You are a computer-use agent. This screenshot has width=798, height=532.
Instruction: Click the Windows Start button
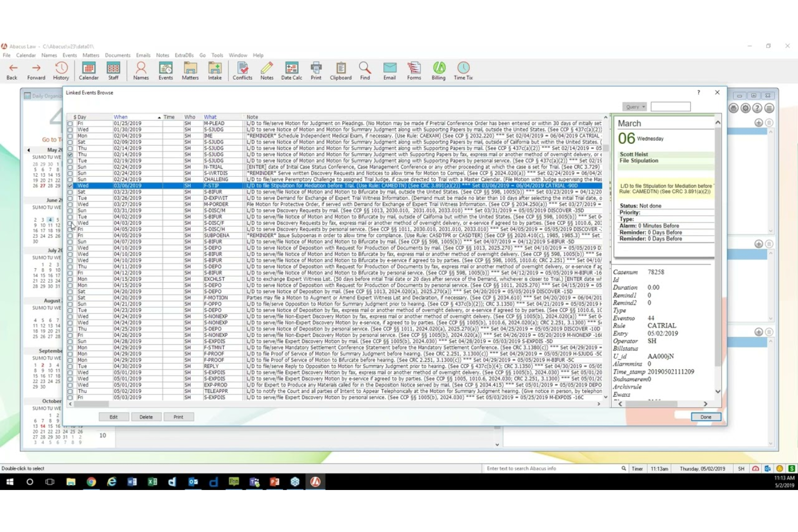9,482
